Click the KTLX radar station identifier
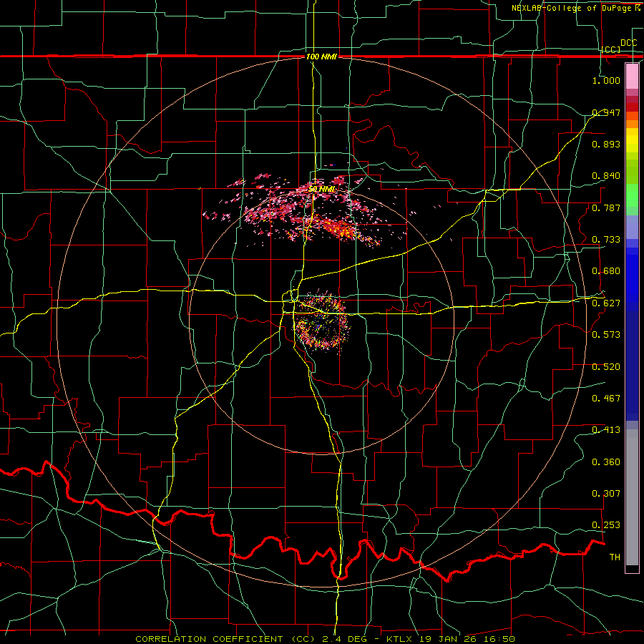The image size is (644, 644). click(401, 639)
